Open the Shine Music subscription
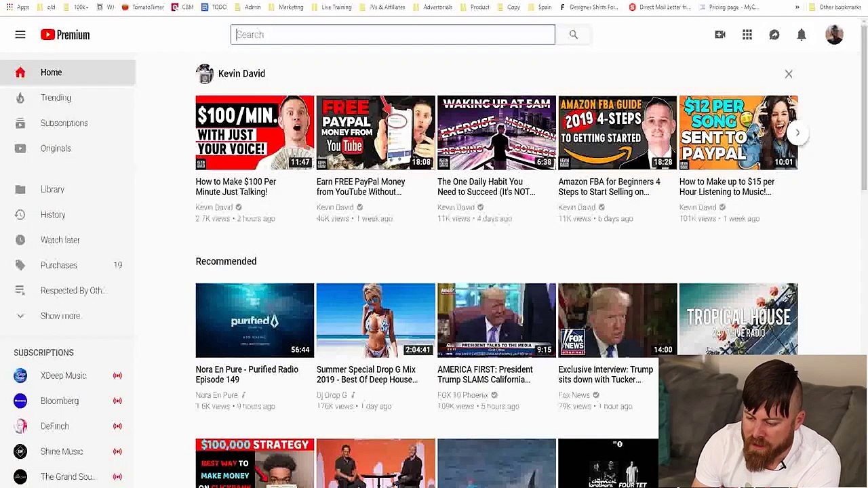The width and height of the screenshot is (868, 488). [x=68, y=451]
